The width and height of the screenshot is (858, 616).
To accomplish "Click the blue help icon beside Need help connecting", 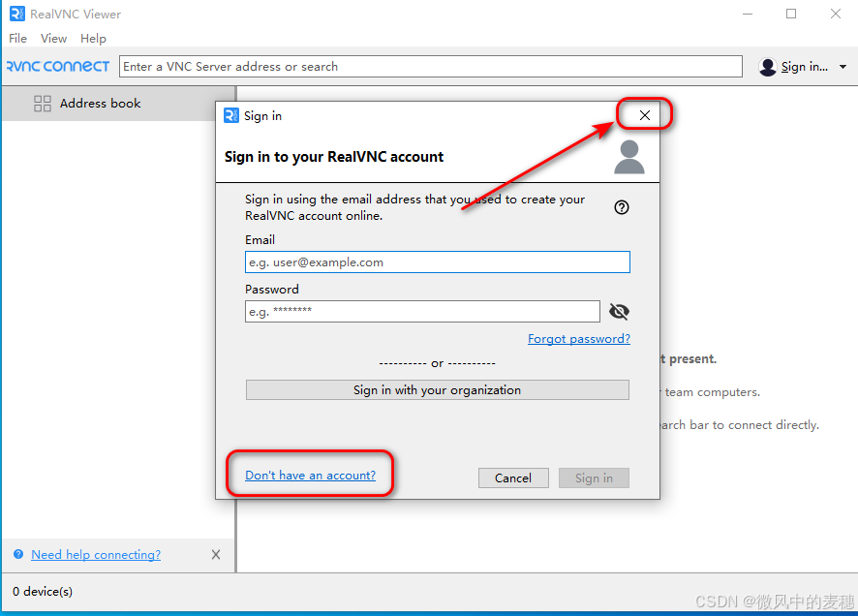I will click(x=18, y=554).
